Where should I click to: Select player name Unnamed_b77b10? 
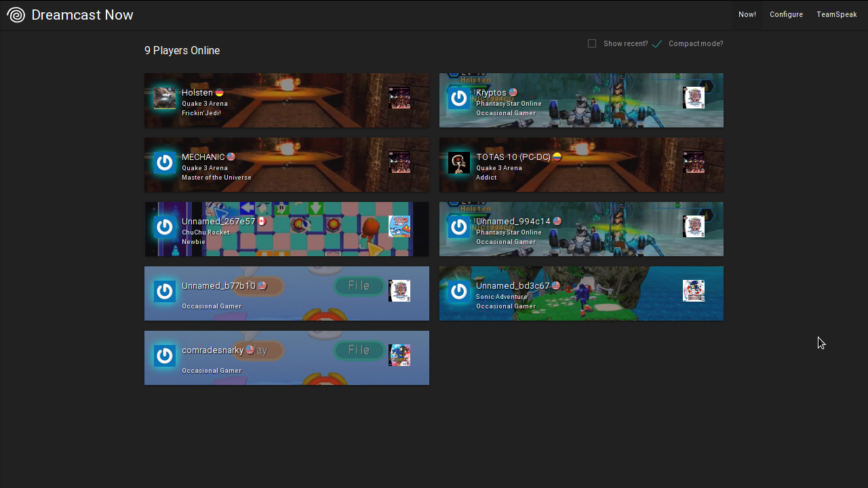tap(219, 286)
